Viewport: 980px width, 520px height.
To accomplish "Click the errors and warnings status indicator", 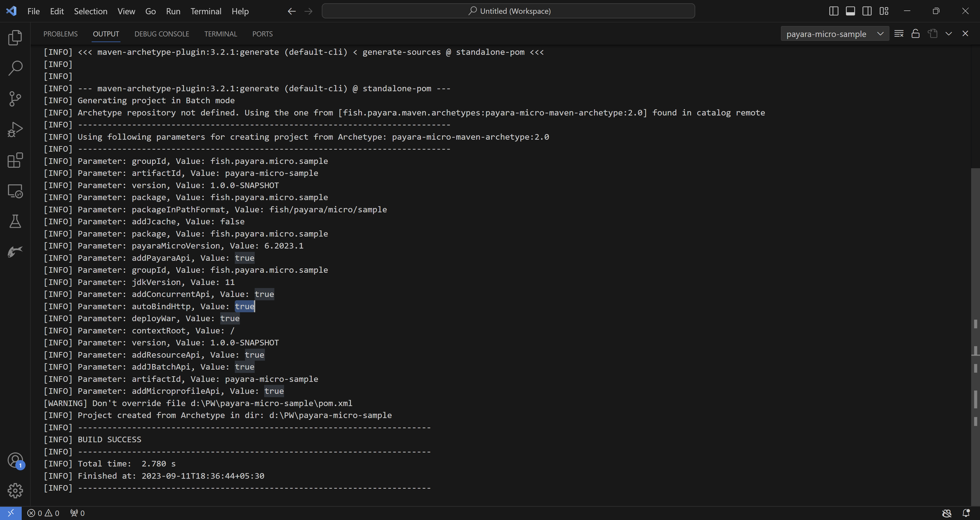I will tap(43, 513).
